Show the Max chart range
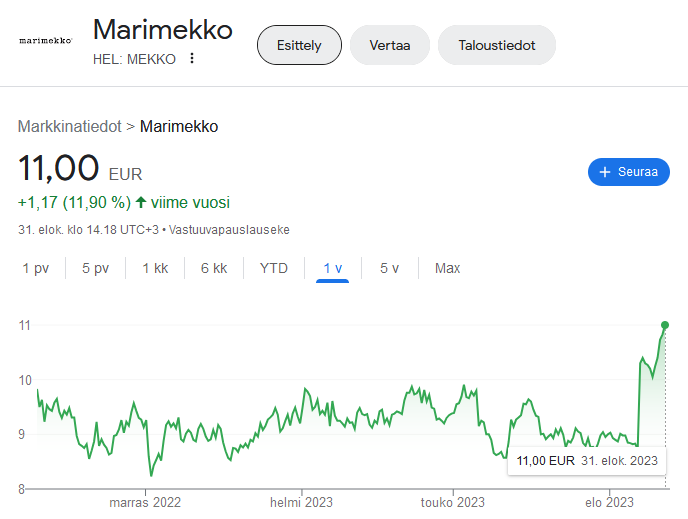This screenshot has height=519, width=688. (x=447, y=268)
